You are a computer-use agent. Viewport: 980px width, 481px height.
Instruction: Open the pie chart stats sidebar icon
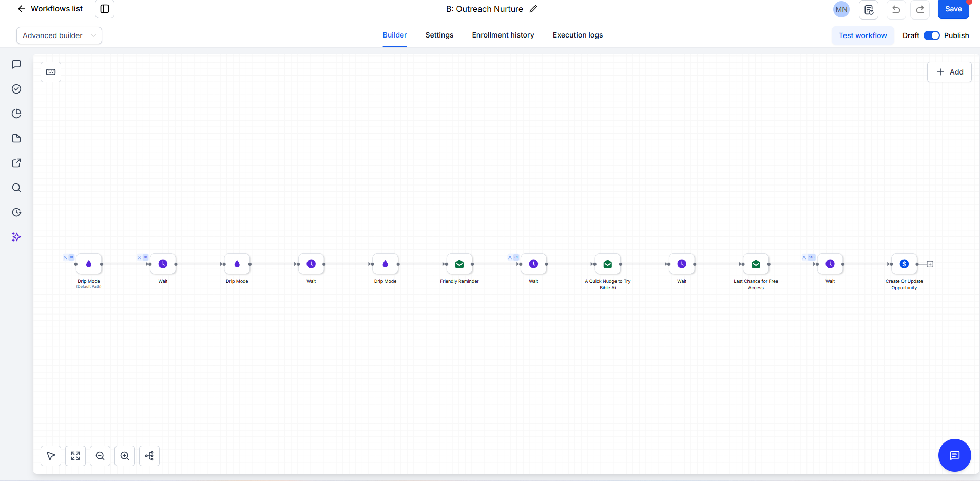(x=16, y=114)
